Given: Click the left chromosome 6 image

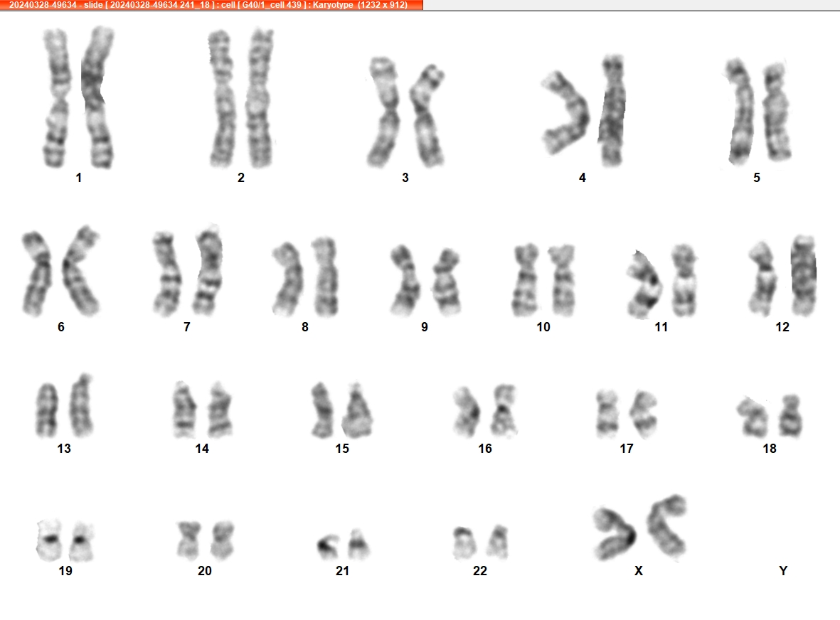Looking at the screenshot, I should point(36,273).
